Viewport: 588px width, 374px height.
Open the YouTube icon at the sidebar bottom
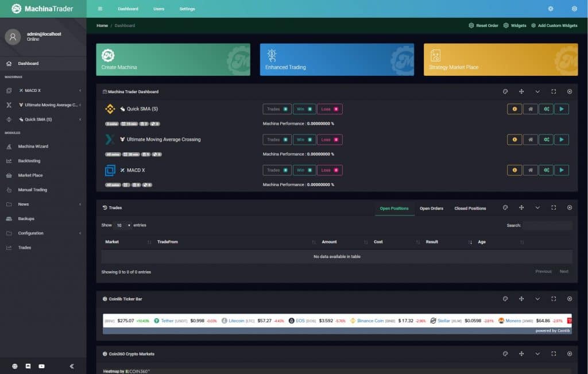coord(41,366)
